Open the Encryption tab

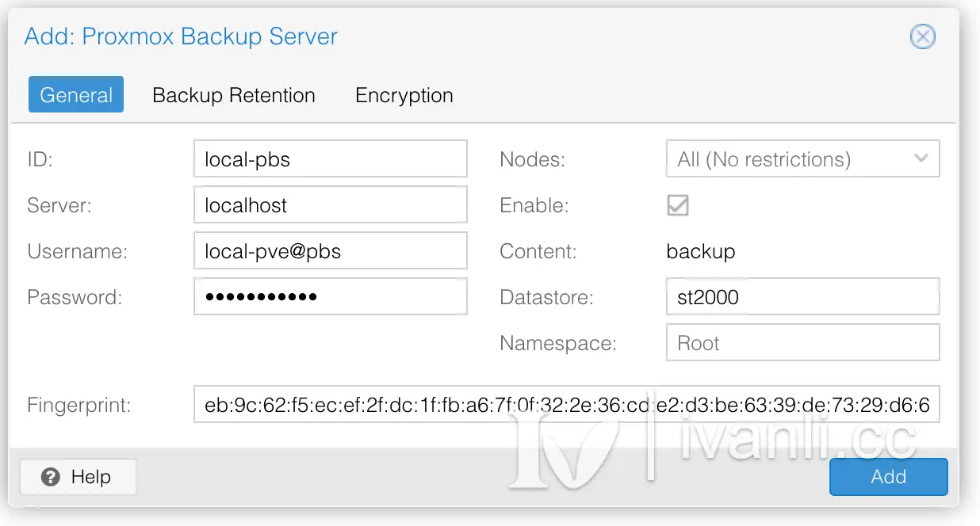pos(404,95)
